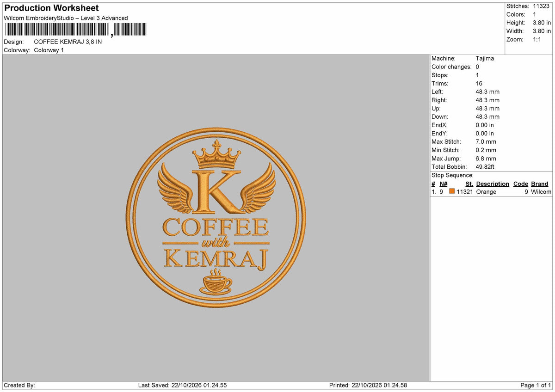
Task: Select the Down value "48.3 mm"
Action: click(x=487, y=116)
